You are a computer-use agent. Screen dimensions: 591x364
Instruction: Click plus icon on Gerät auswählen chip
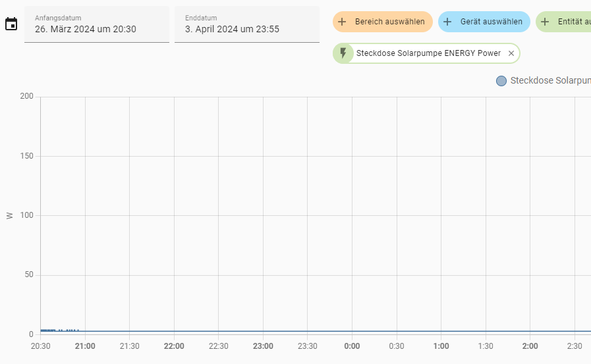(447, 22)
